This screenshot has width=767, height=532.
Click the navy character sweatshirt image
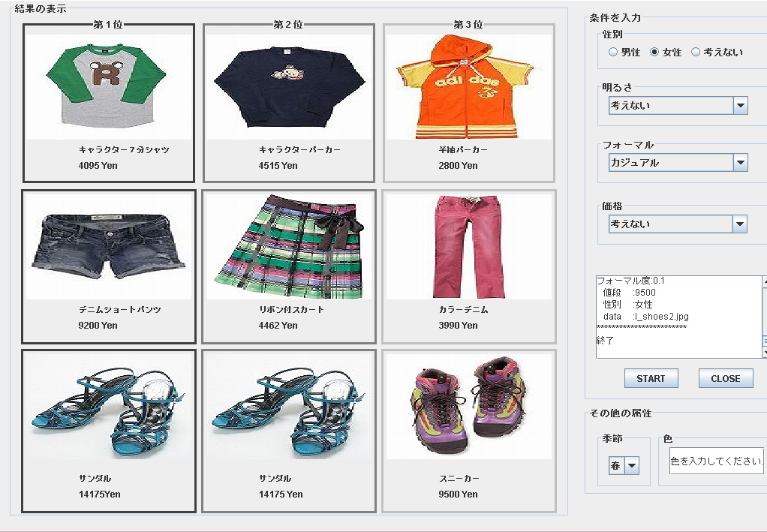click(x=289, y=87)
